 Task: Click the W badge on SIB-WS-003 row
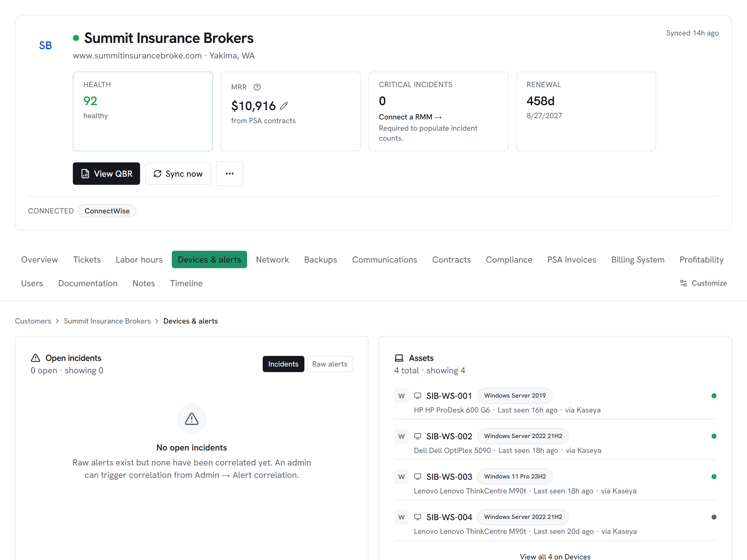coord(402,477)
